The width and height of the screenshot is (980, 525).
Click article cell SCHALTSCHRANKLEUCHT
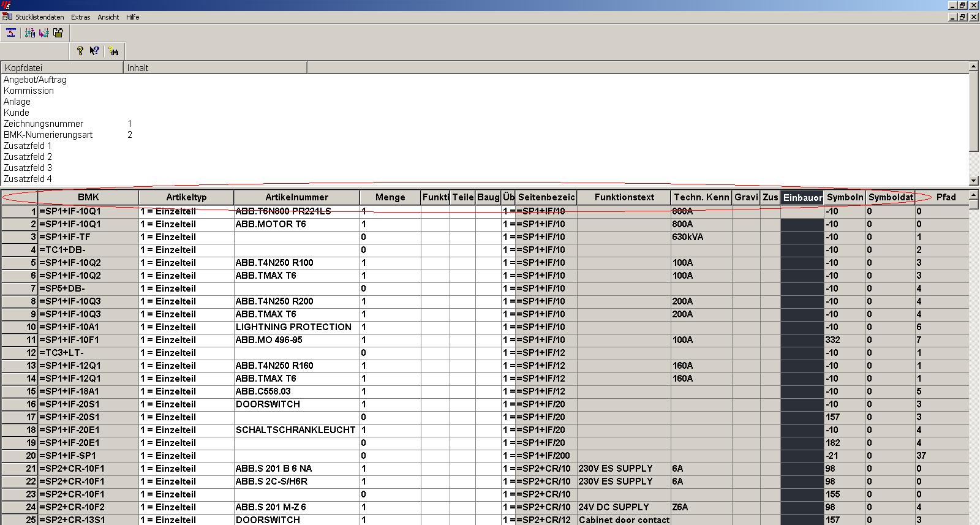click(296, 430)
